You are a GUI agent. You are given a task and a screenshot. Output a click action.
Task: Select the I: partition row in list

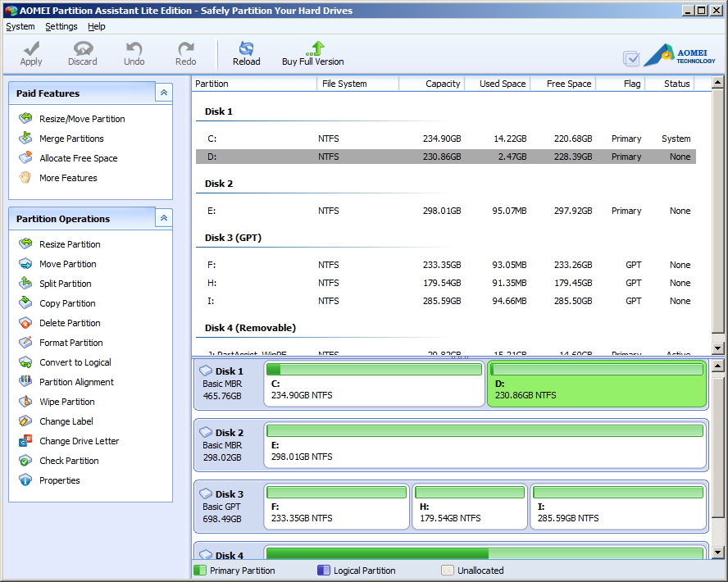(x=446, y=301)
